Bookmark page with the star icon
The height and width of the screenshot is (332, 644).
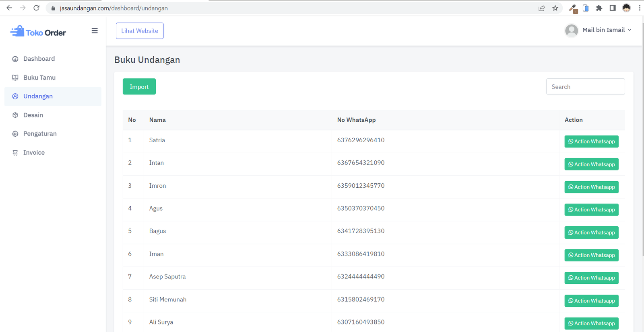(555, 8)
